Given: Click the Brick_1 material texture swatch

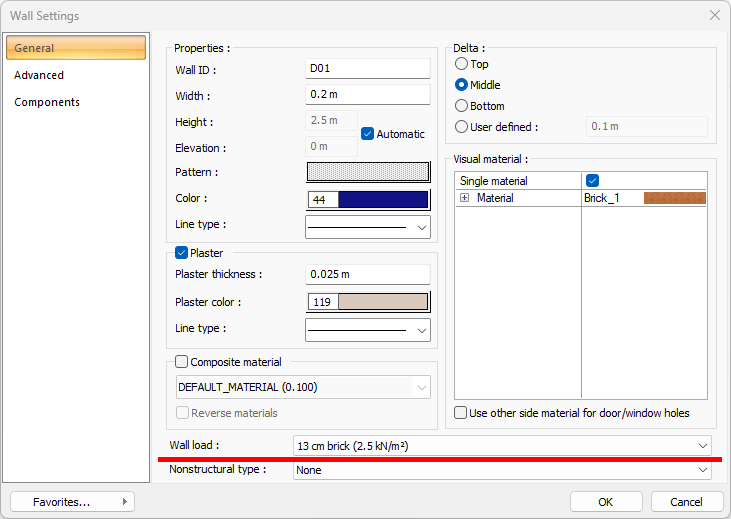Looking at the screenshot, I should click(674, 198).
